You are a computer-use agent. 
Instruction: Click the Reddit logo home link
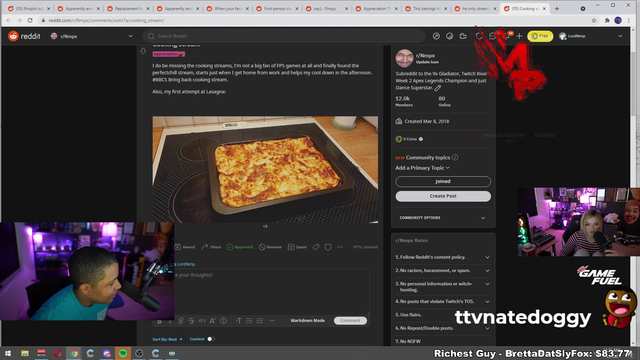[x=24, y=36]
